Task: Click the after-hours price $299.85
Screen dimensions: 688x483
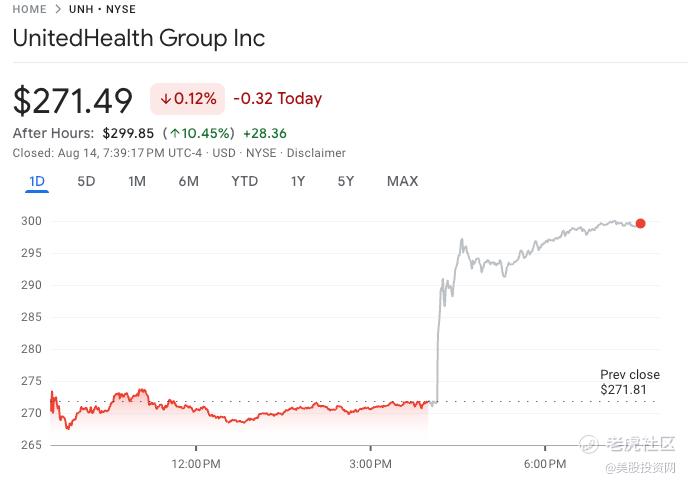Action: pos(127,133)
